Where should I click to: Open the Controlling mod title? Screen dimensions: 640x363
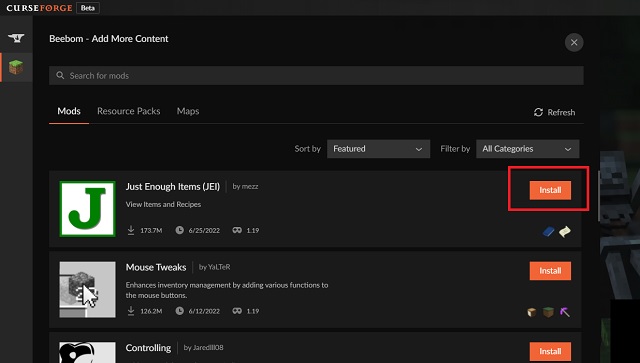pyautogui.click(x=148, y=348)
